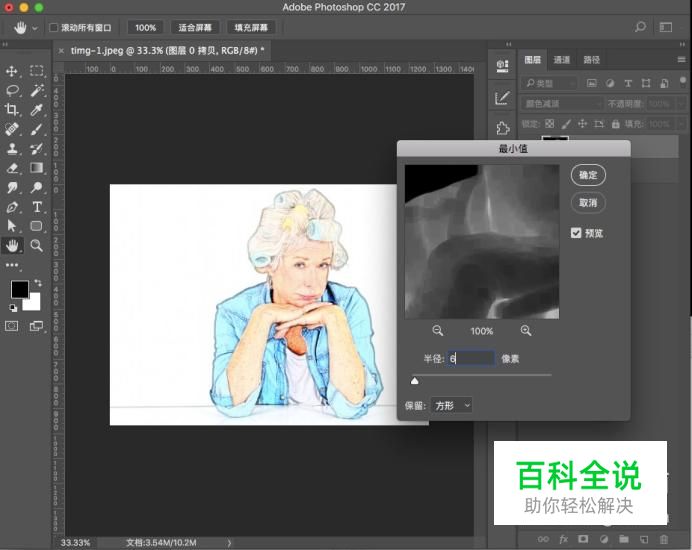Switch to the 路径 Paths tab
The image size is (692, 550).
point(591,60)
